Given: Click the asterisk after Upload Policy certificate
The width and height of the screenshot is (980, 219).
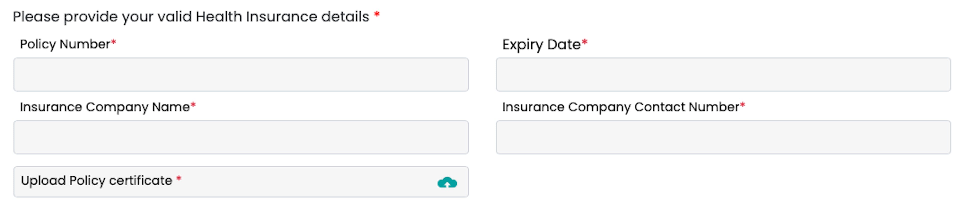Looking at the screenshot, I should click(179, 179).
